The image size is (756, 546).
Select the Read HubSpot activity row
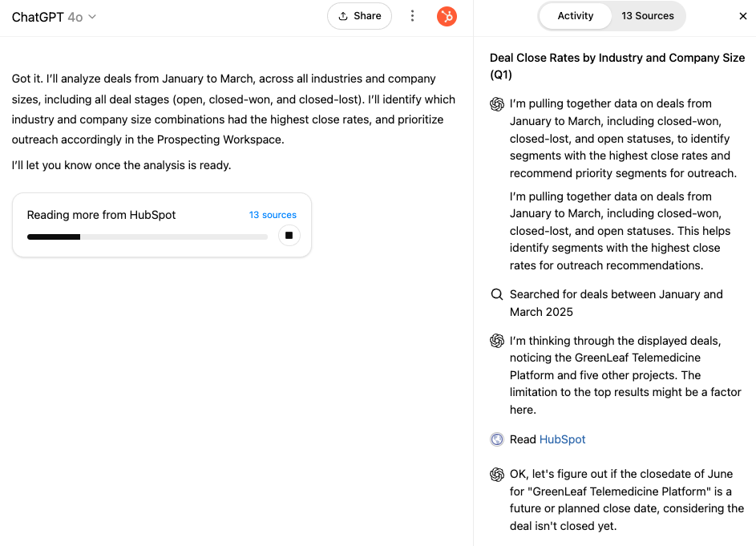[x=537, y=439]
